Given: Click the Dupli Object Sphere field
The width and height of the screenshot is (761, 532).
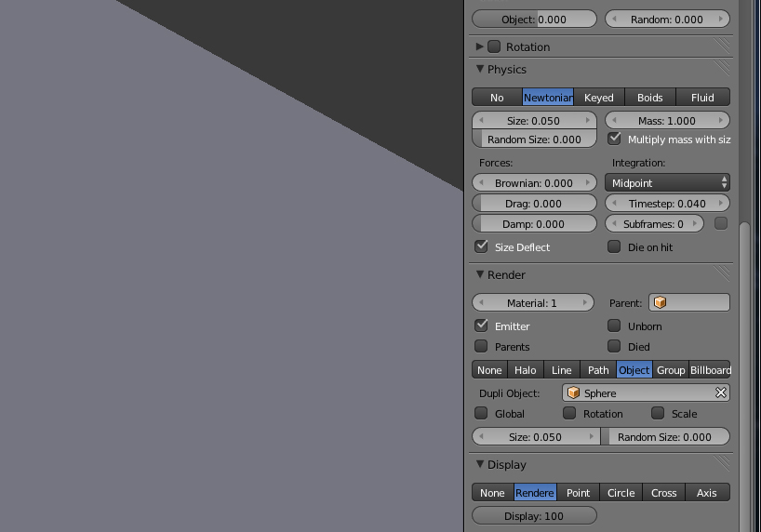Looking at the screenshot, I should tap(646, 392).
